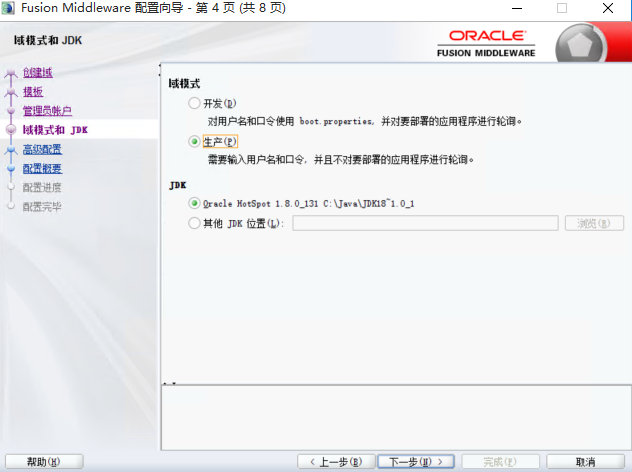Screen dimensions: 632x472
Task: Proceed with the 下一步(N) button
Action: pos(416,462)
